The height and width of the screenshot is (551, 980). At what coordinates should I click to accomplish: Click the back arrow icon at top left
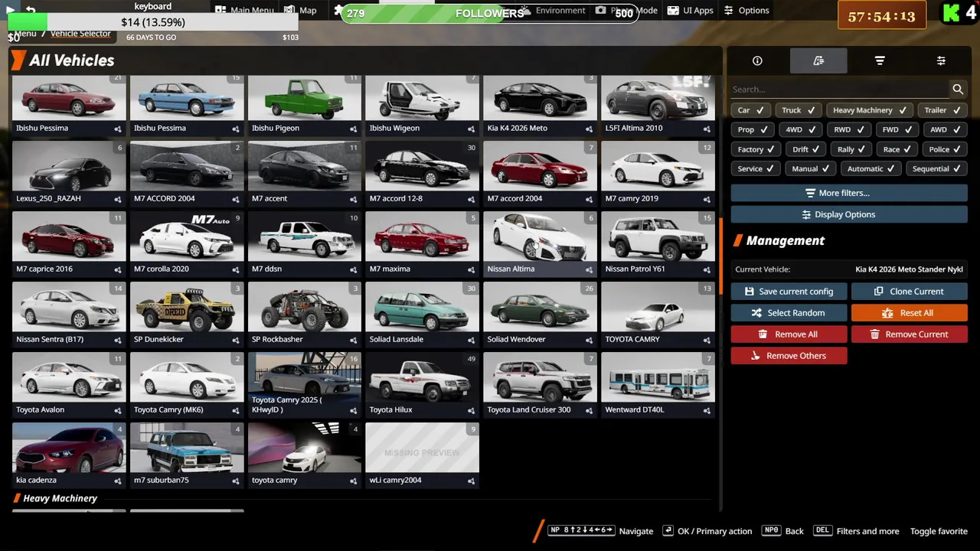(x=31, y=10)
